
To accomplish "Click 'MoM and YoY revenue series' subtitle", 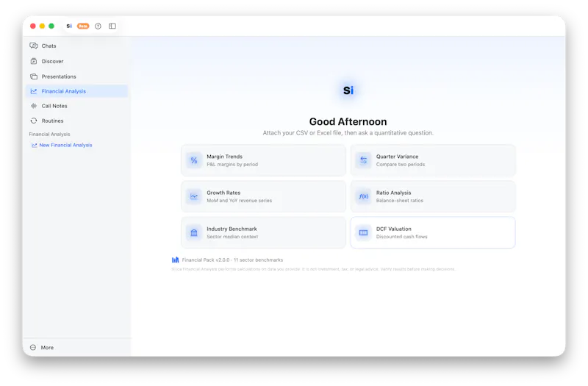I will (x=240, y=201).
